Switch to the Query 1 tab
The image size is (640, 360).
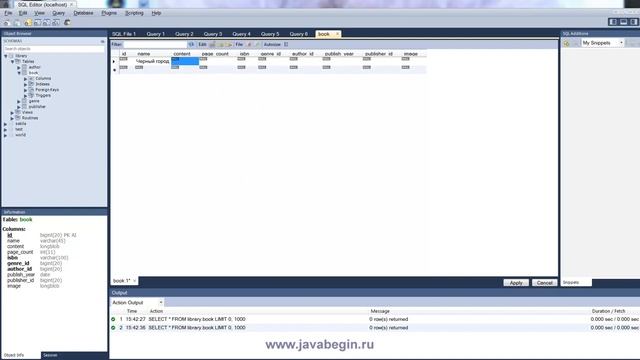[156, 34]
